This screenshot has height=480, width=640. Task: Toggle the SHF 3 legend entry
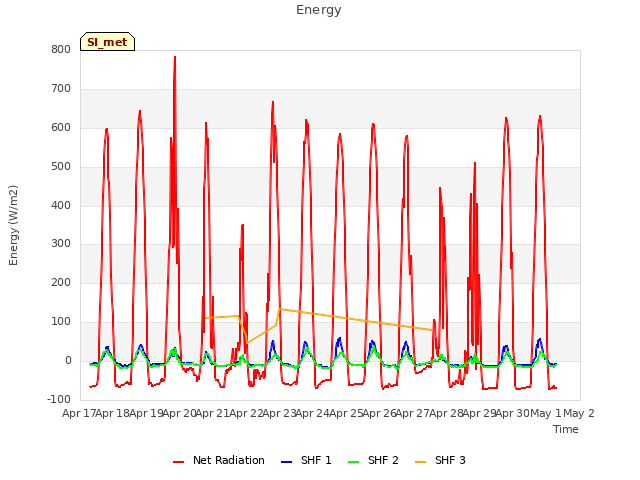point(440,460)
